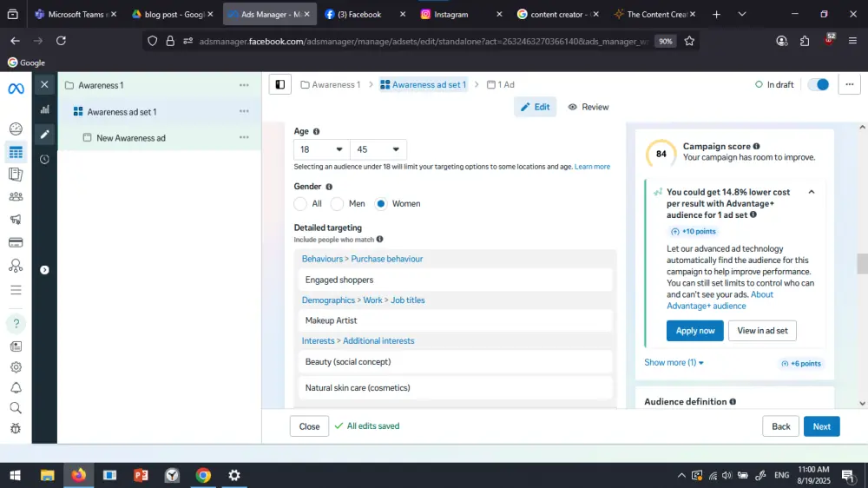The image size is (868, 488).
Task: Open the chart performance icon
Action: (x=44, y=109)
